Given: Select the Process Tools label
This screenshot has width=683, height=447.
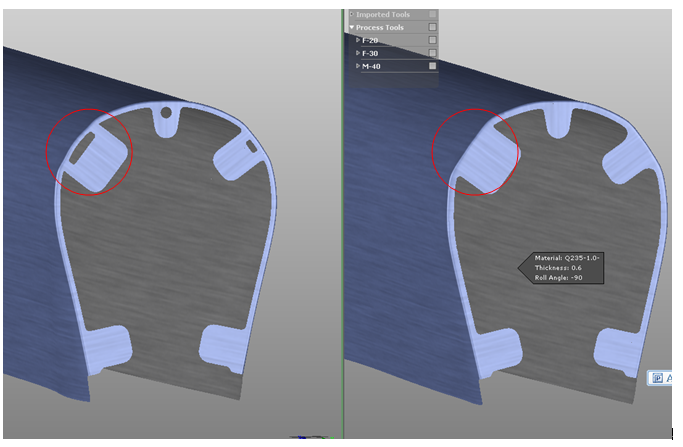Looking at the screenshot, I should point(380,27).
